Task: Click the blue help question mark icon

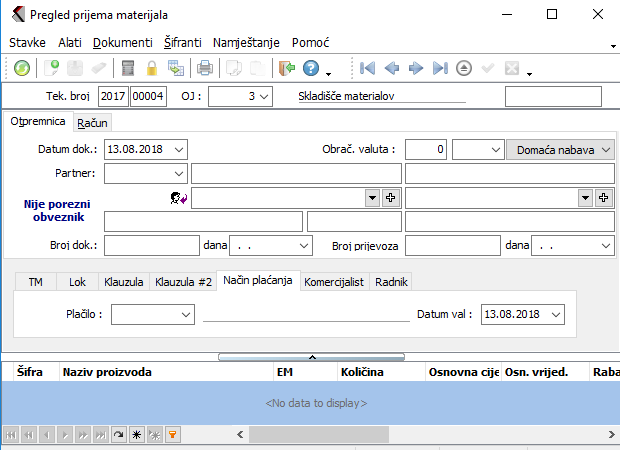Action: point(311,68)
